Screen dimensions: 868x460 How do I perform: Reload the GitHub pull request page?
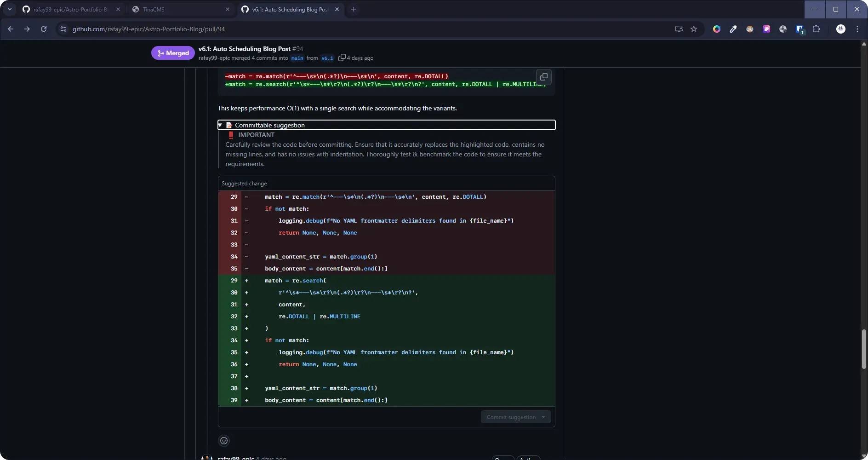click(x=44, y=29)
